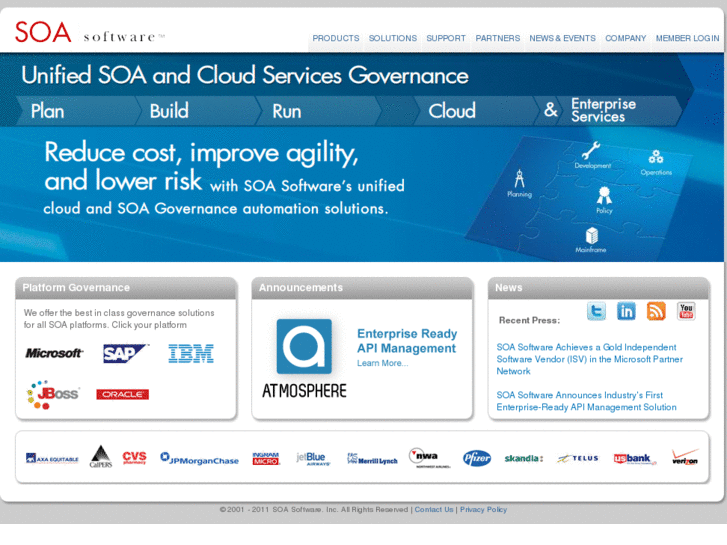Image resolution: width=727 pixels, height=545 pixels.
Task: Open the RSS feed icon
Action: click(x=656, y=311)
